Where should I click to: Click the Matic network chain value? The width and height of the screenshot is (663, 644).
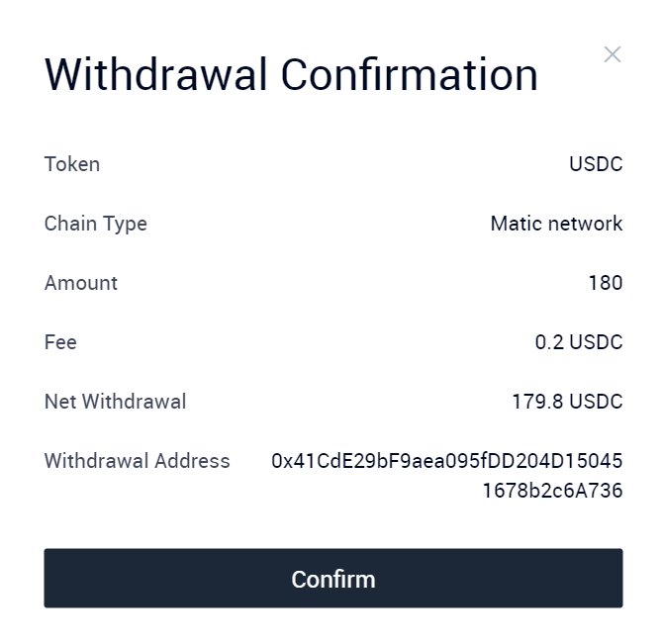556,224
